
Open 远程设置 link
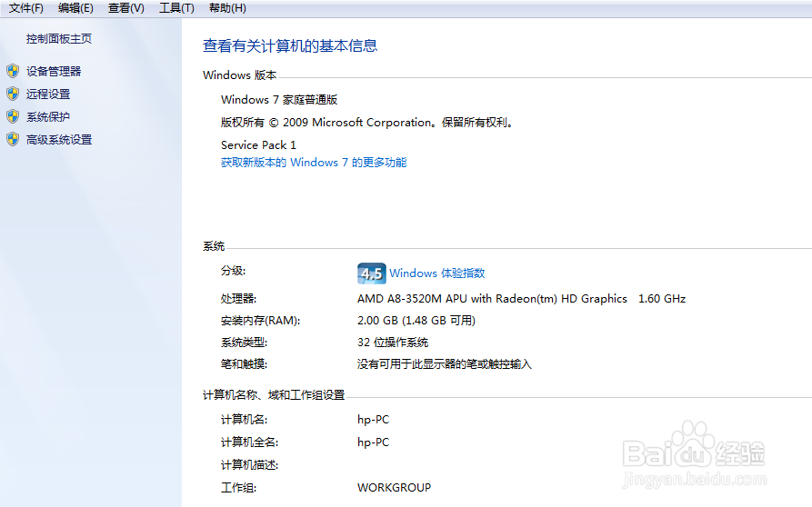coord(48,94)
